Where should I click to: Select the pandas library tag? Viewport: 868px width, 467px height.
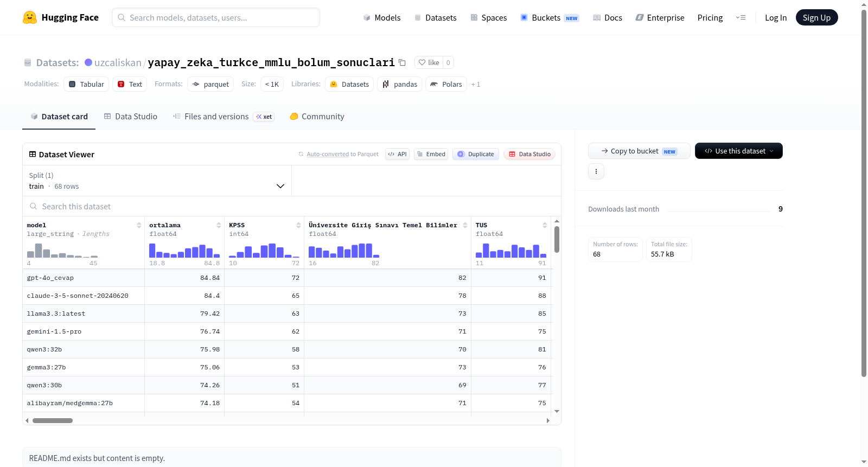click(400, 84)
